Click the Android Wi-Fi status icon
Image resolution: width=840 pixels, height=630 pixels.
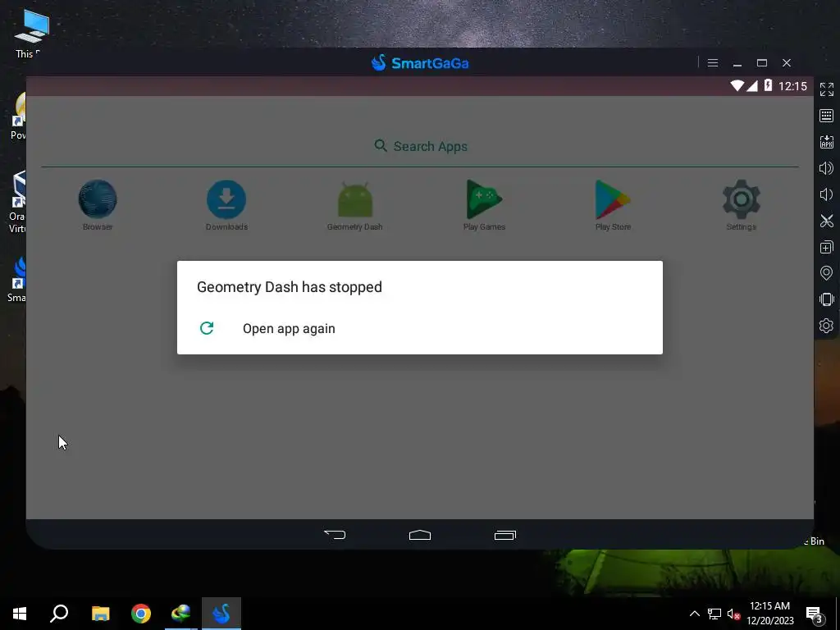(x=737, y=85)
